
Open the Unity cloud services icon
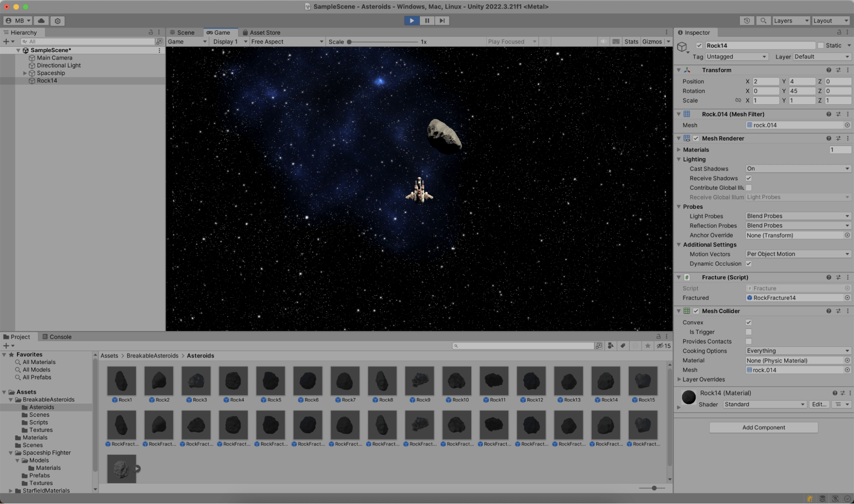pyautogui.click(x=40, y=21)
